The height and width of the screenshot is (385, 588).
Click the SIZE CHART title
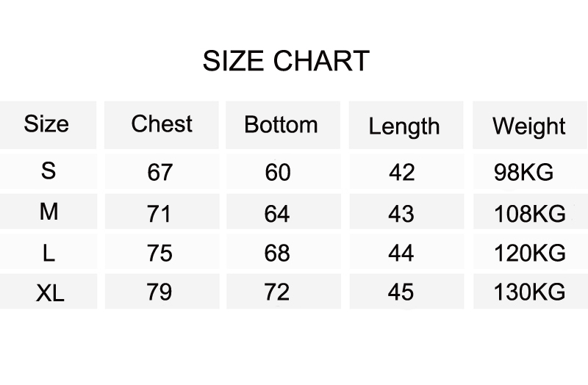[285, 61]
